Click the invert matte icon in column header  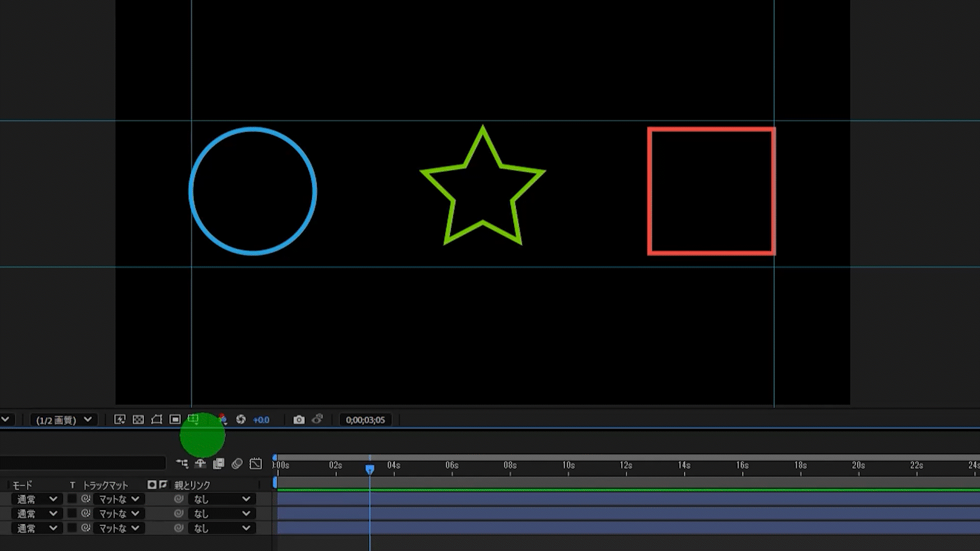[163, 484]
